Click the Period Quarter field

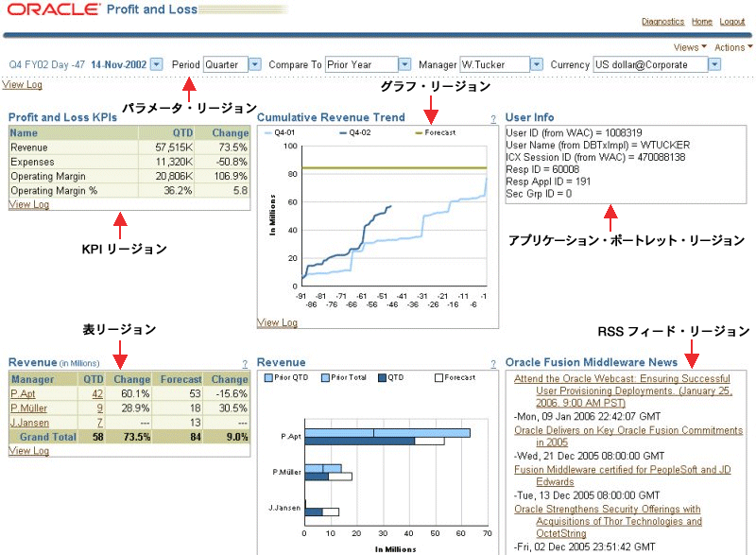(x=226, y=64)
